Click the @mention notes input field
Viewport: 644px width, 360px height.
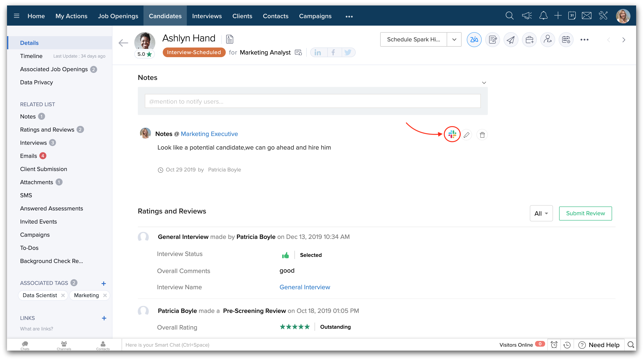point(313,101)
